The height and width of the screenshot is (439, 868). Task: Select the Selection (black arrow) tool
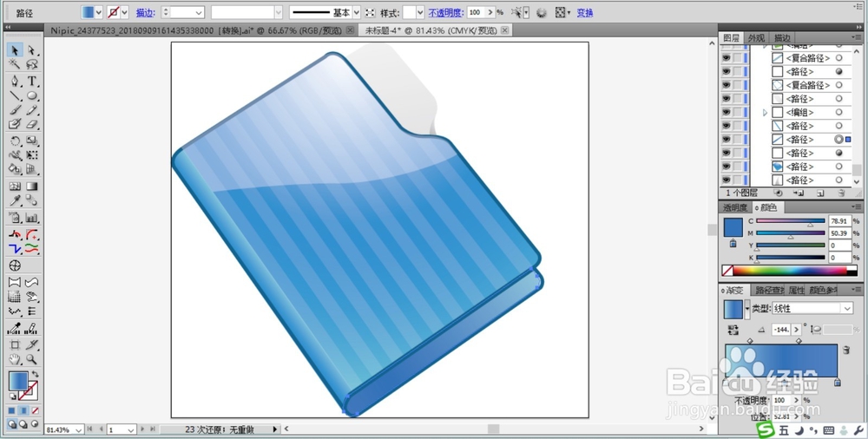(x=15, y=50)
